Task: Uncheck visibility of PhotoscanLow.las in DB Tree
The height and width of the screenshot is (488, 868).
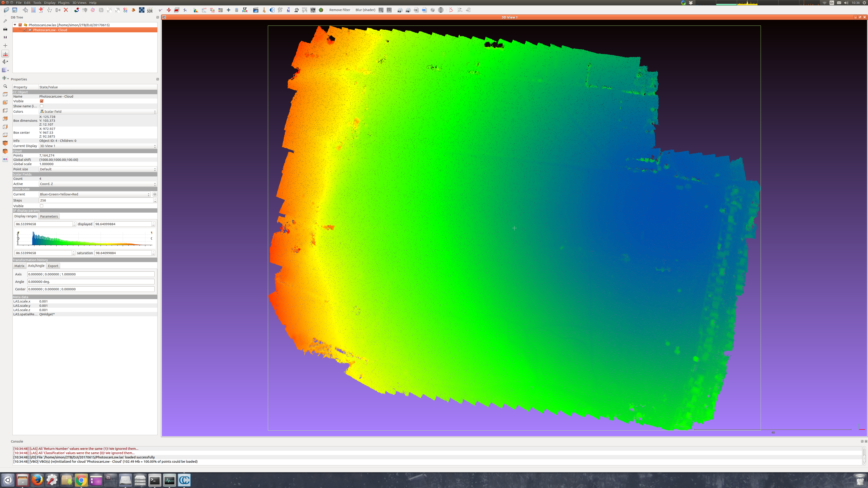Action: coord(20,25)
